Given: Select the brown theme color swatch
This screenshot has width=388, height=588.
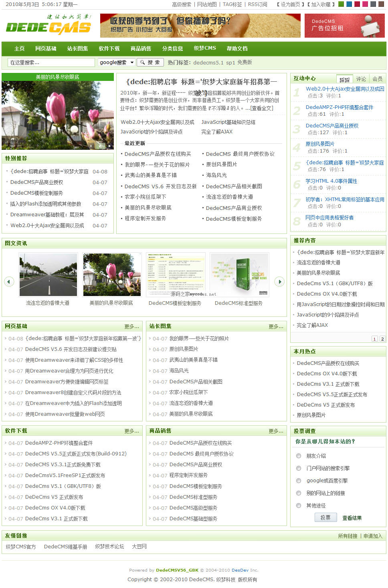Looking at the screenshot, I should click(381, 4).
